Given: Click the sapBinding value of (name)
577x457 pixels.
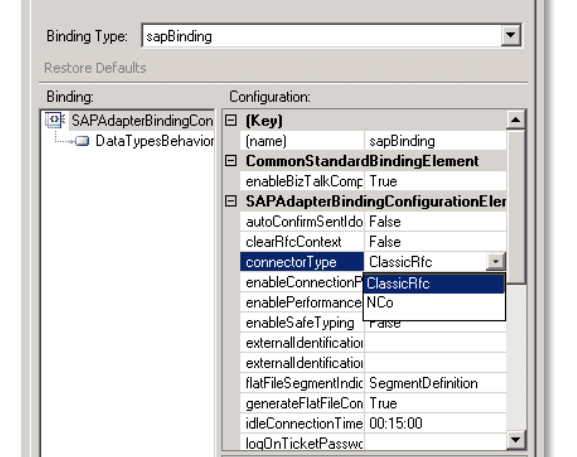Looking at the screenshot, I should point(435,141).
